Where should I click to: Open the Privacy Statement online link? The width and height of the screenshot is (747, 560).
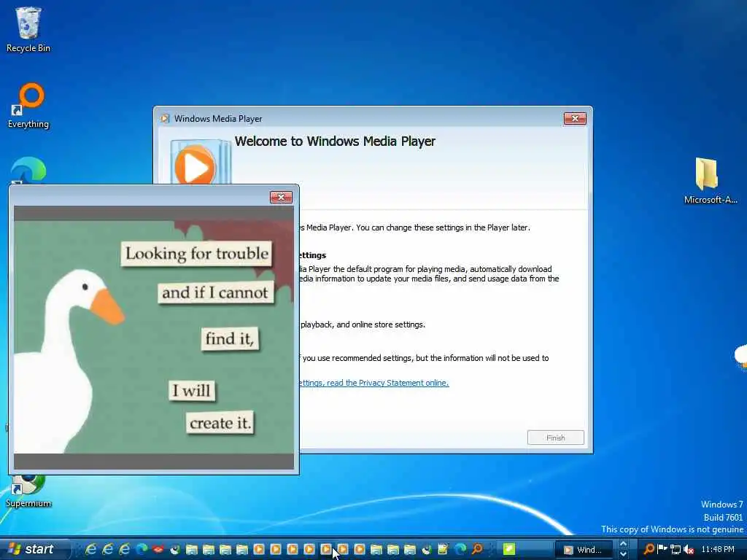(x=374, y=383)
